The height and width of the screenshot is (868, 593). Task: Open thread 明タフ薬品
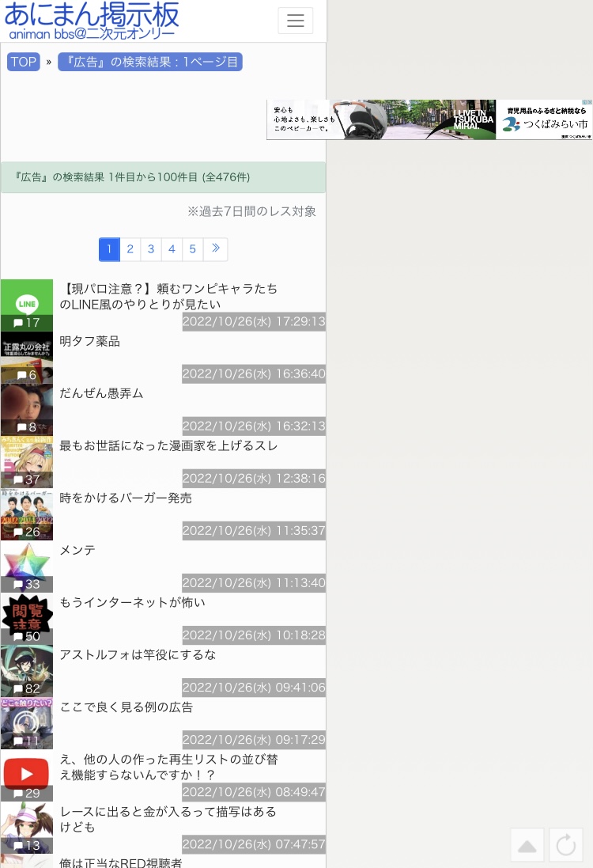click(89, 341)
